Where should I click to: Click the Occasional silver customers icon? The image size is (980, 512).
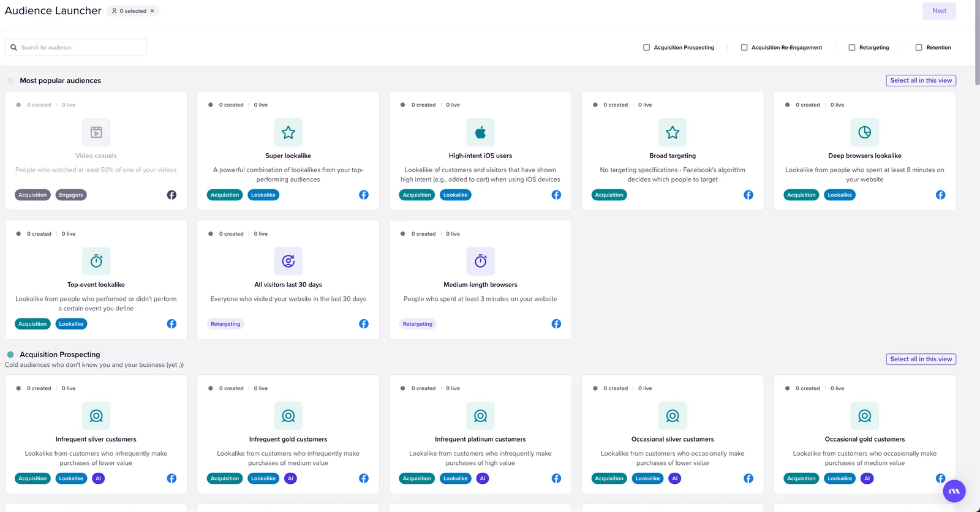673,416
